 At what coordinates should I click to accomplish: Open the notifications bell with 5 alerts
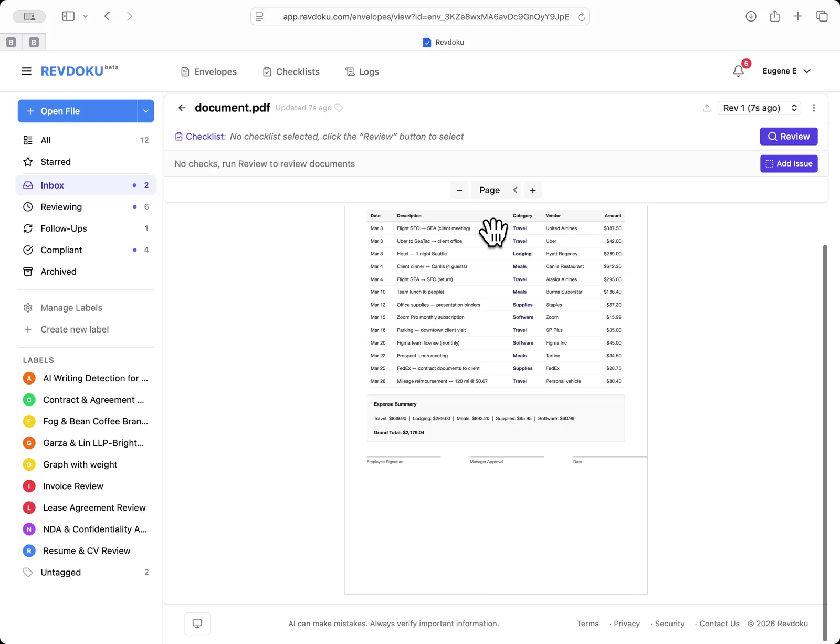coord(739,70)
